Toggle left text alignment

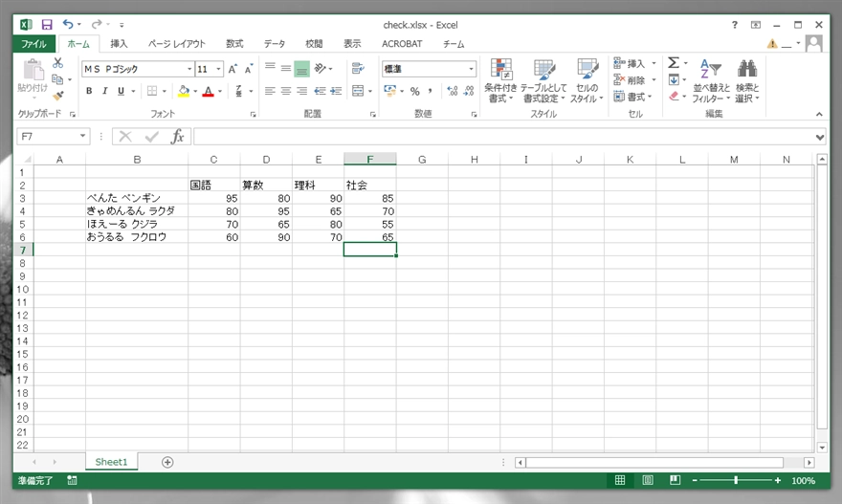click(270, 91)
